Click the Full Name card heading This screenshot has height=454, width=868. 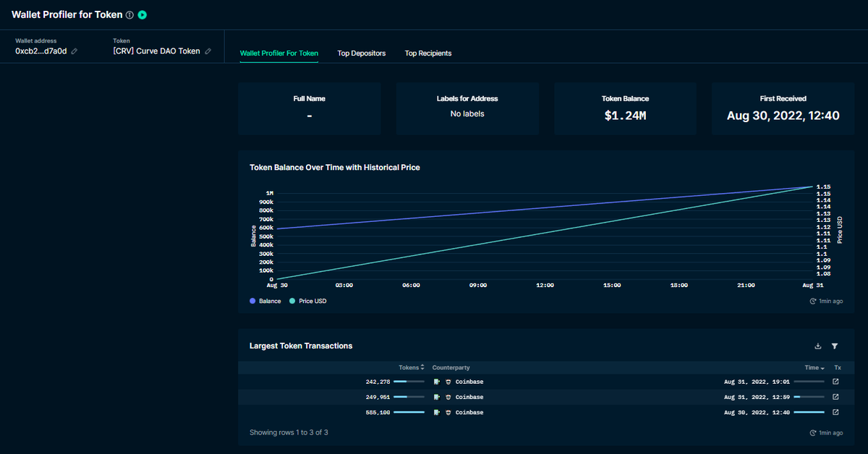pyautogui.click(x=310, y=98)
